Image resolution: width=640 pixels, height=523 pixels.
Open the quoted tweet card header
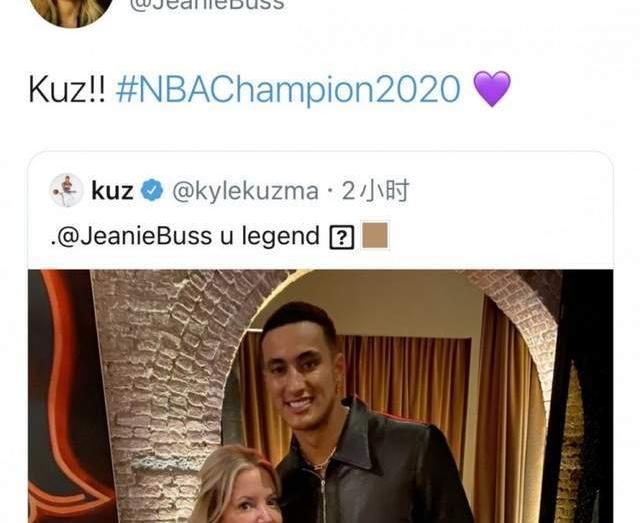click(x=320, y=210)
